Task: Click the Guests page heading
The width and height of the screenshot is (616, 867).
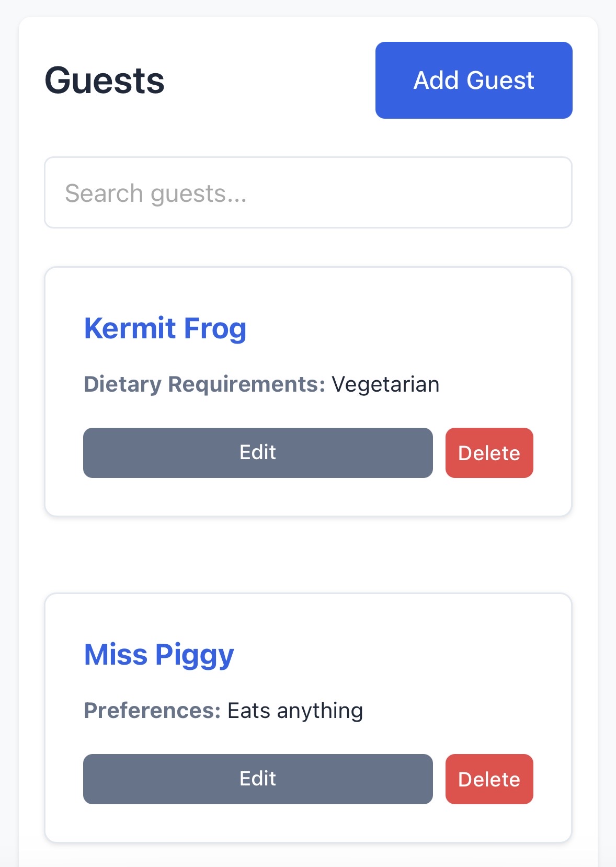Action: (x=105, y=81)
